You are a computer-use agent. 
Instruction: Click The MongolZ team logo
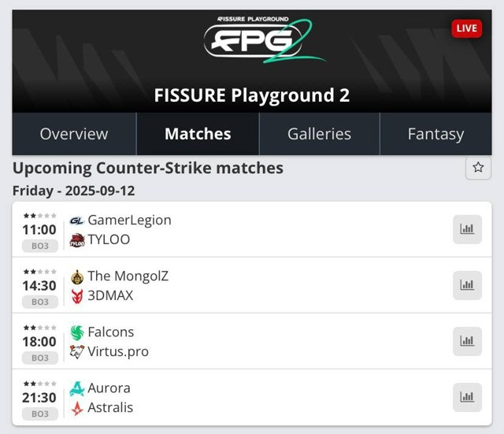[77, 276]
